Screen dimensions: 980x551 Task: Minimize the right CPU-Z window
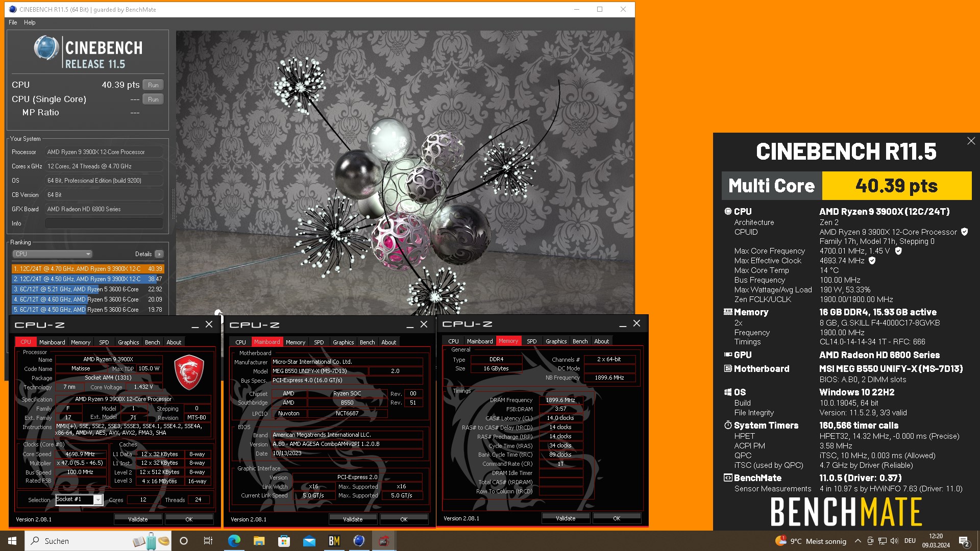[x=623, y=324]
